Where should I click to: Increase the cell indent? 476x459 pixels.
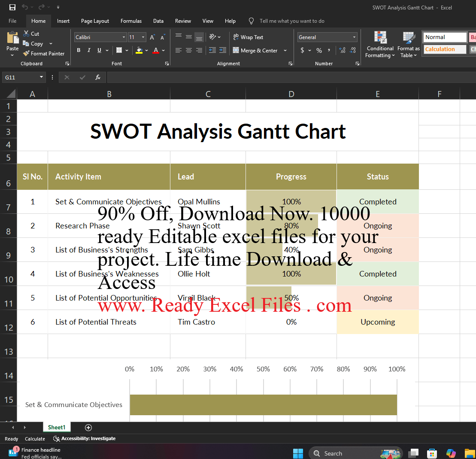click(223, 50)
